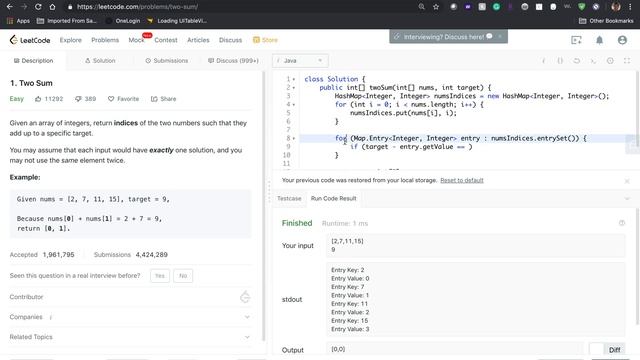Enter fullscreen editor mode
640x360 pixels.
[x=627, y=61]
